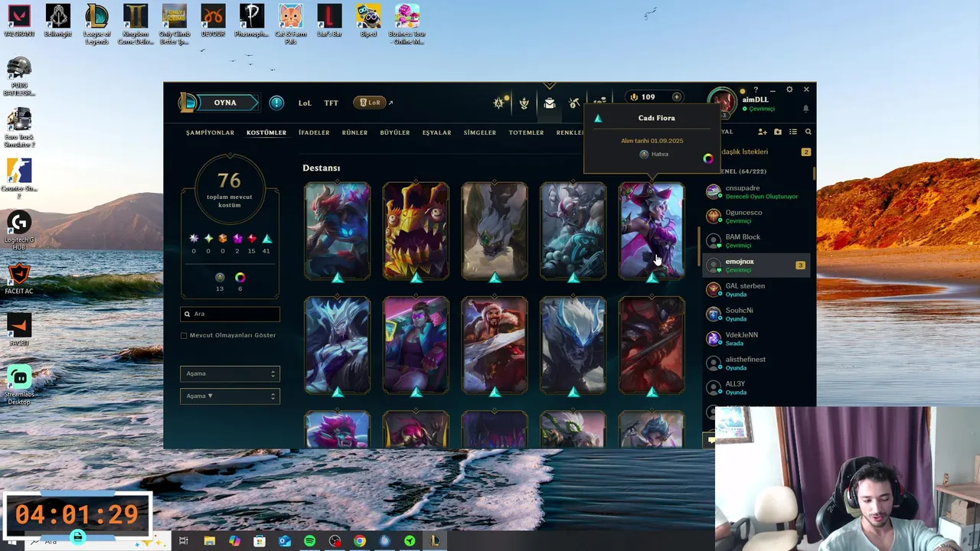
Task: Select friend Oguncesco in list
Action: pos(756,216)
